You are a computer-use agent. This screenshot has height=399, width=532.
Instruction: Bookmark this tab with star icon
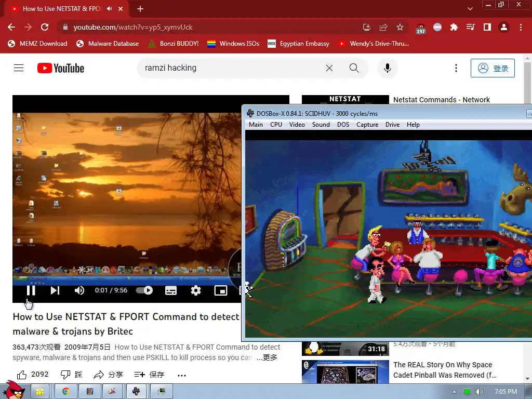[x=400, y=27]
